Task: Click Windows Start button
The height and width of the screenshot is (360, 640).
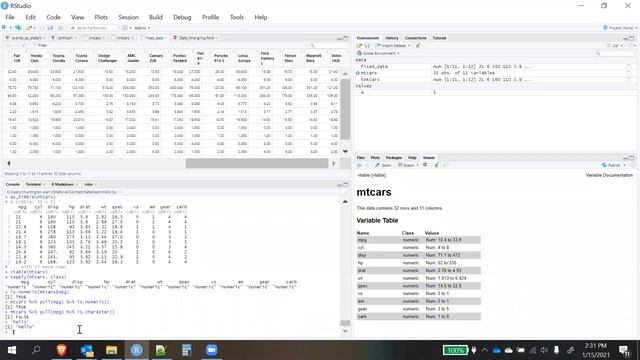Action: tap(12, 350)
